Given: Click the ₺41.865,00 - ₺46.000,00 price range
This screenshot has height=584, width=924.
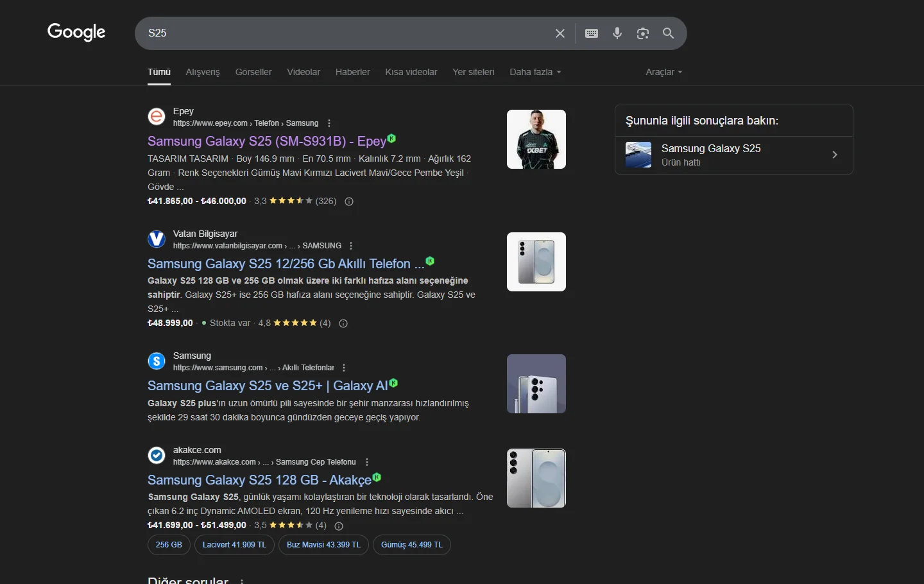Looking at the screenshot, I should [197, 202].
